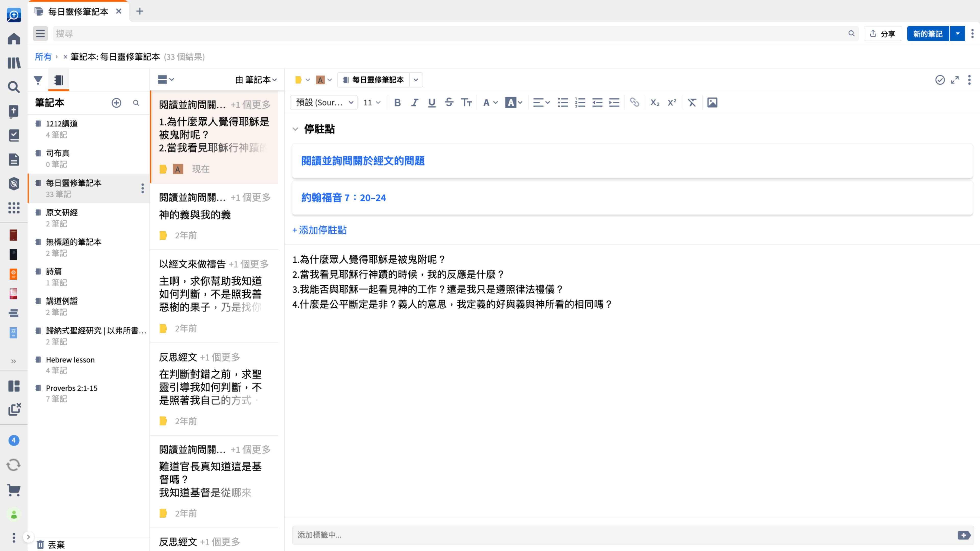Click the 新的筆記 button
Viewport: 980px width, 551px height.
[927, 33]
